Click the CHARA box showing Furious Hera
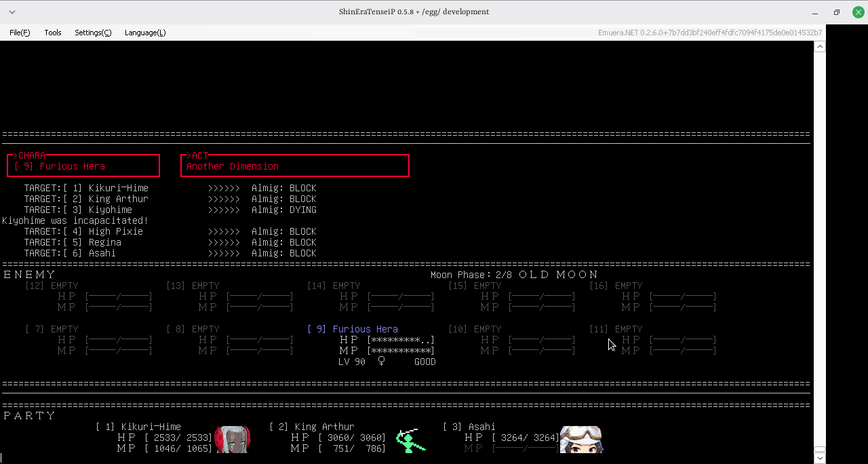The width and height of the screenshot is (868, 464). click(x=83, y=166)
